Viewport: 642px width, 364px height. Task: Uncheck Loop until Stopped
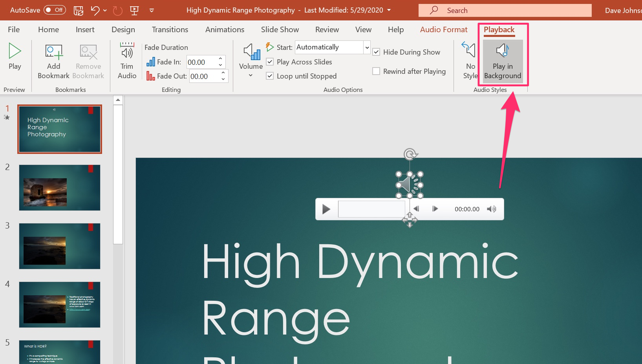pyautogui.click(x=270, y=76)
